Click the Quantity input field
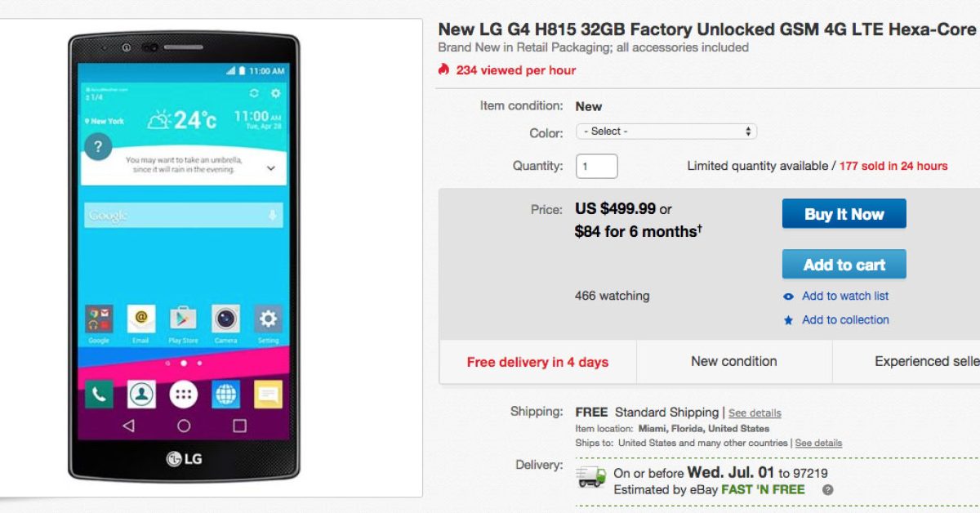Screen dimensions: 980x513 point(597,166)
